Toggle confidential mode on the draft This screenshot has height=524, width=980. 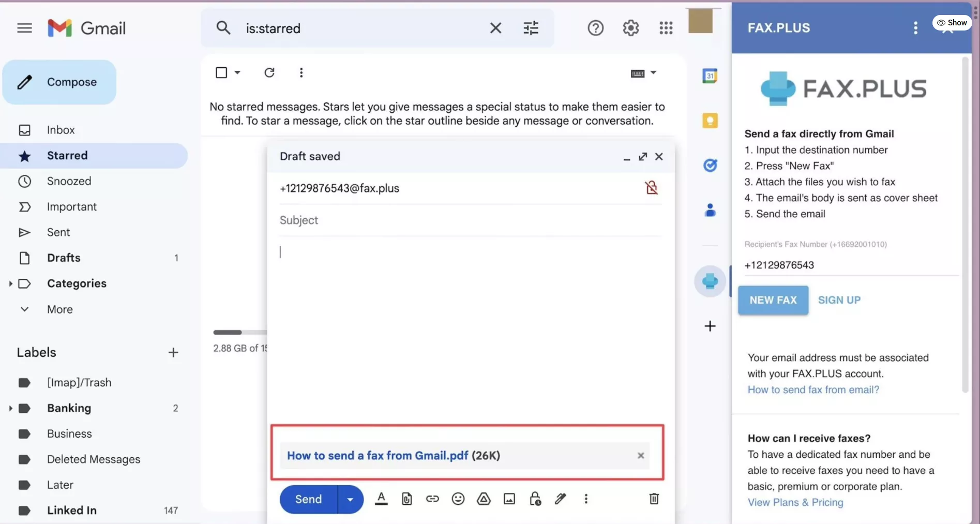[x=535, y=499]
